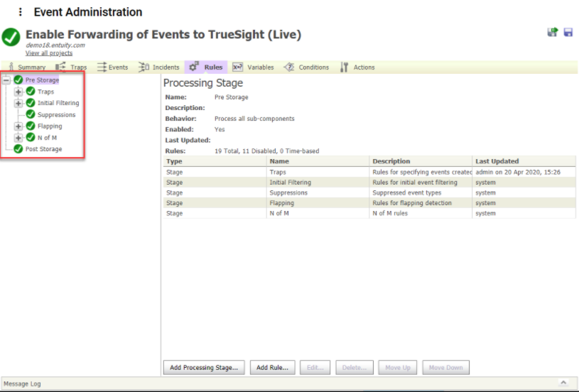This screenshot has width=579, height=392.
Task: Click the large green project status checkmark
Action: 11,38
